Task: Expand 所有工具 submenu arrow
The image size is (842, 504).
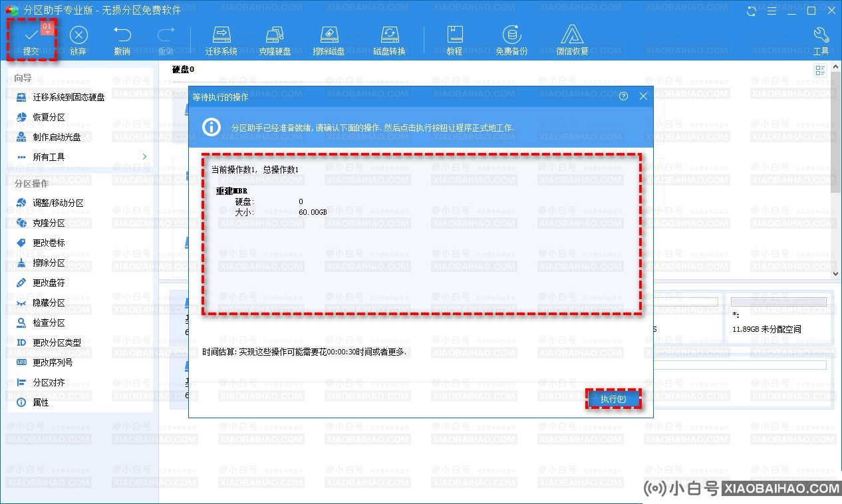Action: point(144,157)
